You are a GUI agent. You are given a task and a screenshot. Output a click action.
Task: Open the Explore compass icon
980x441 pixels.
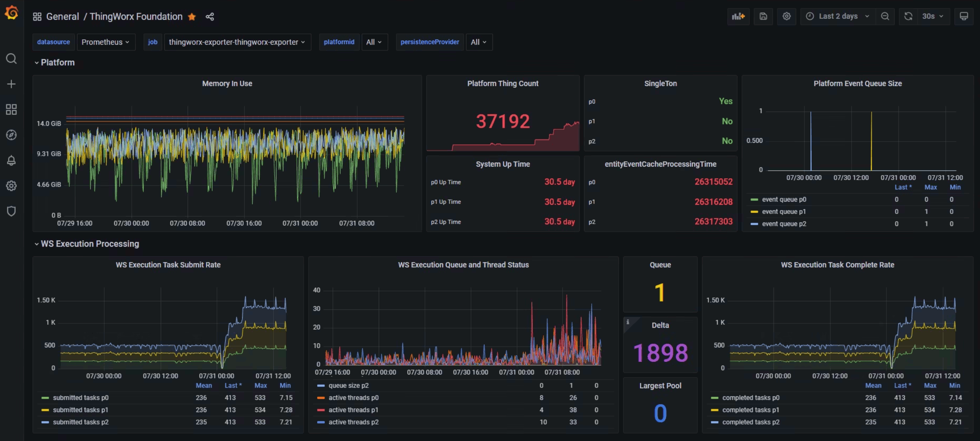point(12,135)
